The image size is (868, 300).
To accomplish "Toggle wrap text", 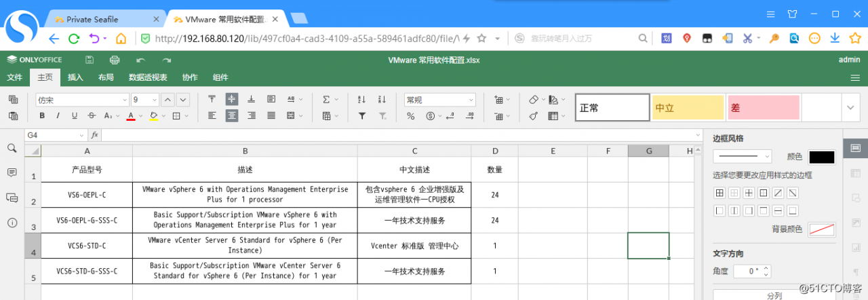I will point(272,100).
